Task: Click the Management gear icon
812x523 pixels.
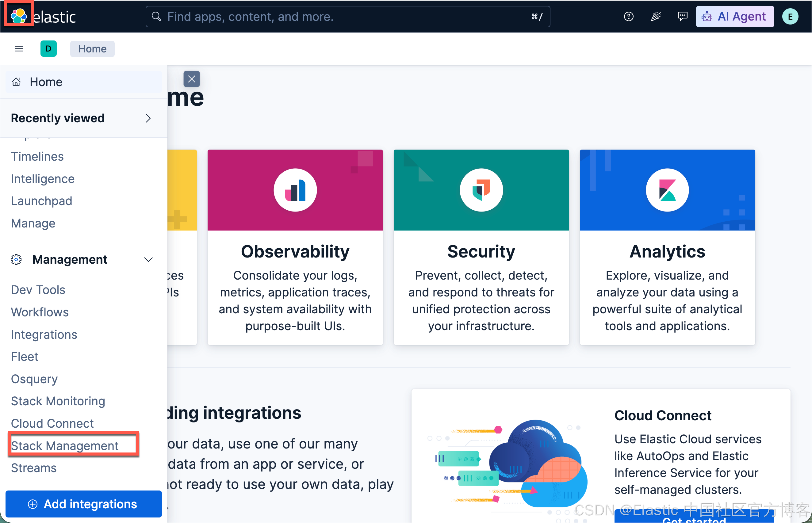Action: (x=16, y=259)
